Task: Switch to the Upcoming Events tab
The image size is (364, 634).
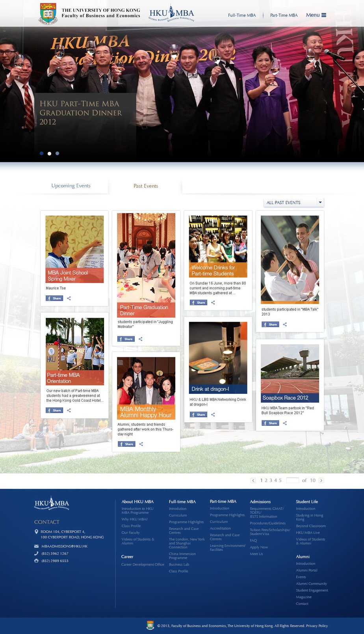Action: coord(71,186)
